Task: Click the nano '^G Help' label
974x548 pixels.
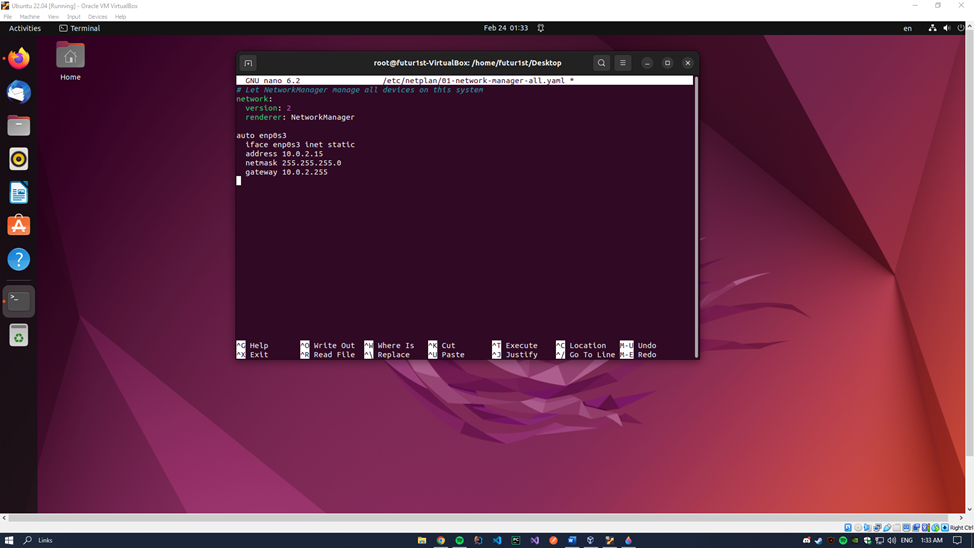Action: (252, 345)
